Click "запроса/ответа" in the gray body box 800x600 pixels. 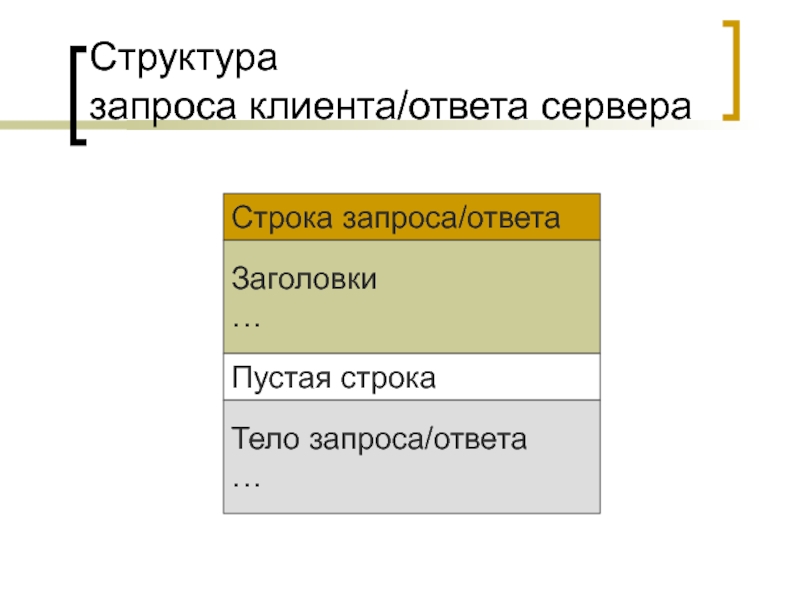coord(418,438)
